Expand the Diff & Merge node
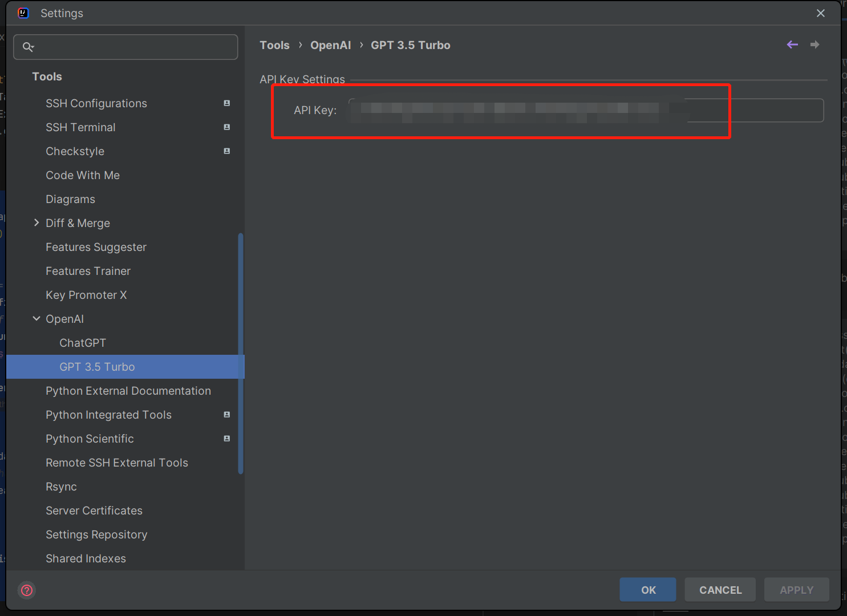 [37, 223]
